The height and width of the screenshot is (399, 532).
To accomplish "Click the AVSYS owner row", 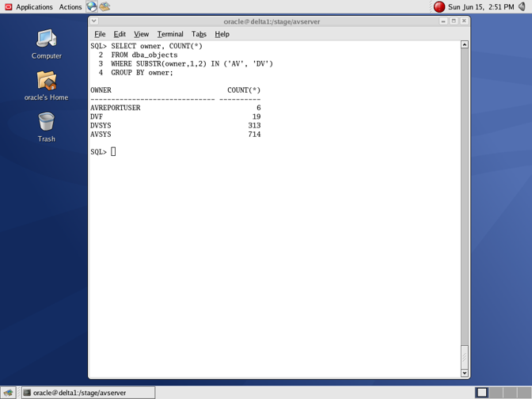I will point(176,135).
